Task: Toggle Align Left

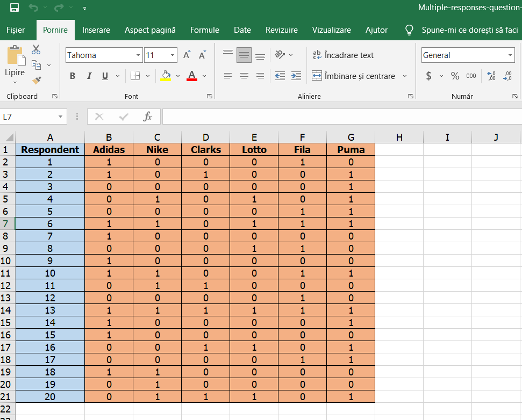Action: pos(228,76)
